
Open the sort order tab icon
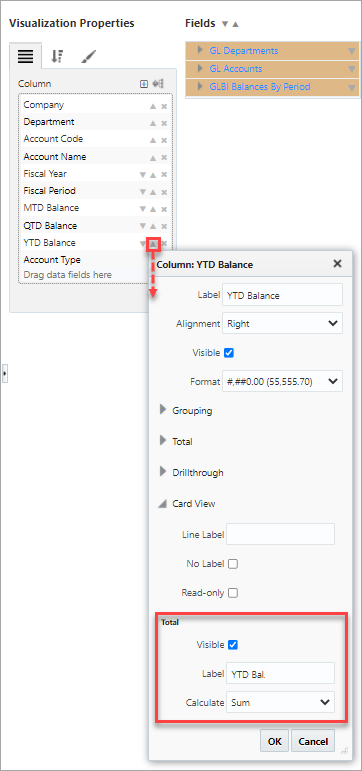(x=57, y=57)
